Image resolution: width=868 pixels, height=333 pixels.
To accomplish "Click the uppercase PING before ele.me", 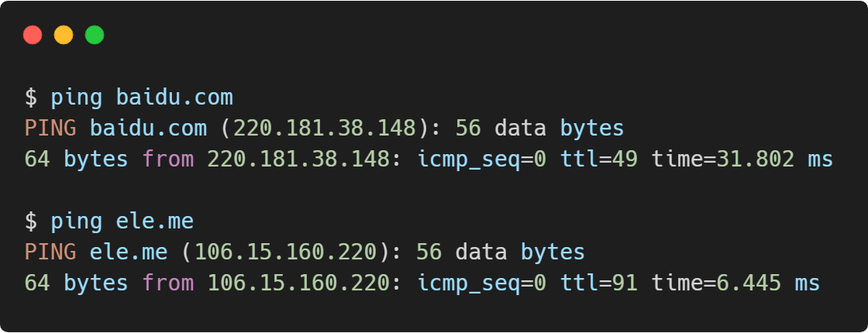I will point(50,252).
